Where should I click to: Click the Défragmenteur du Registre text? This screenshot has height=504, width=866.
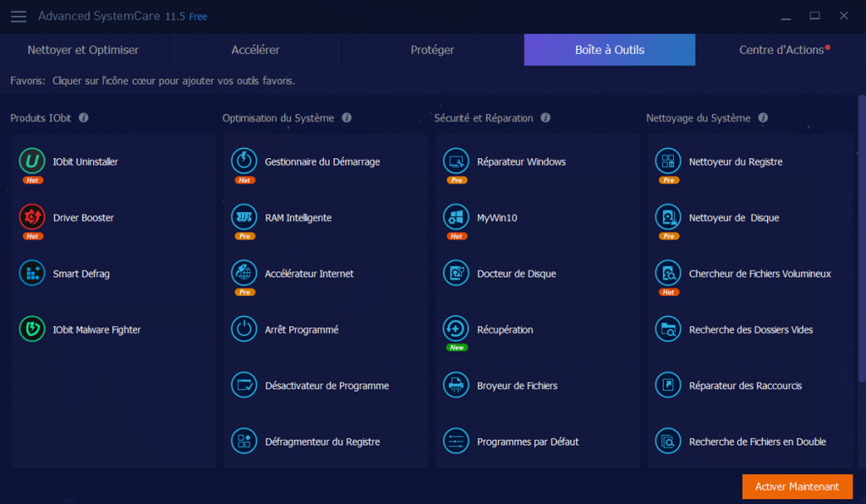322,441
